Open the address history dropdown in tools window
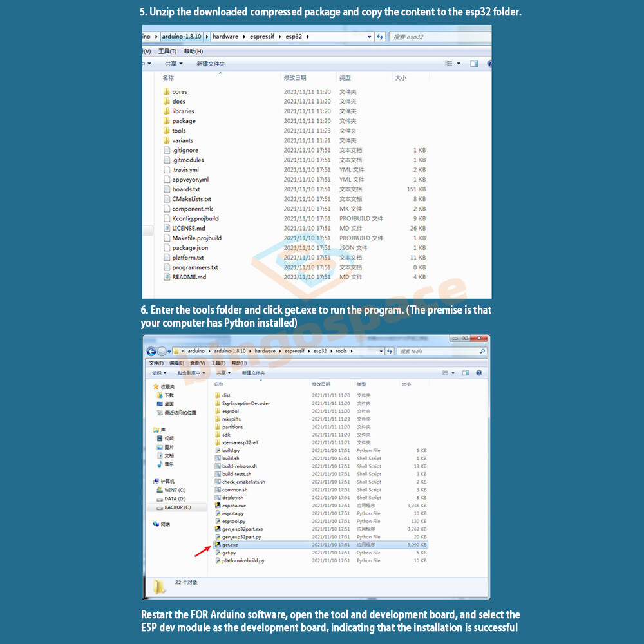This screenshot has height=644, width=644. [381, 351]
